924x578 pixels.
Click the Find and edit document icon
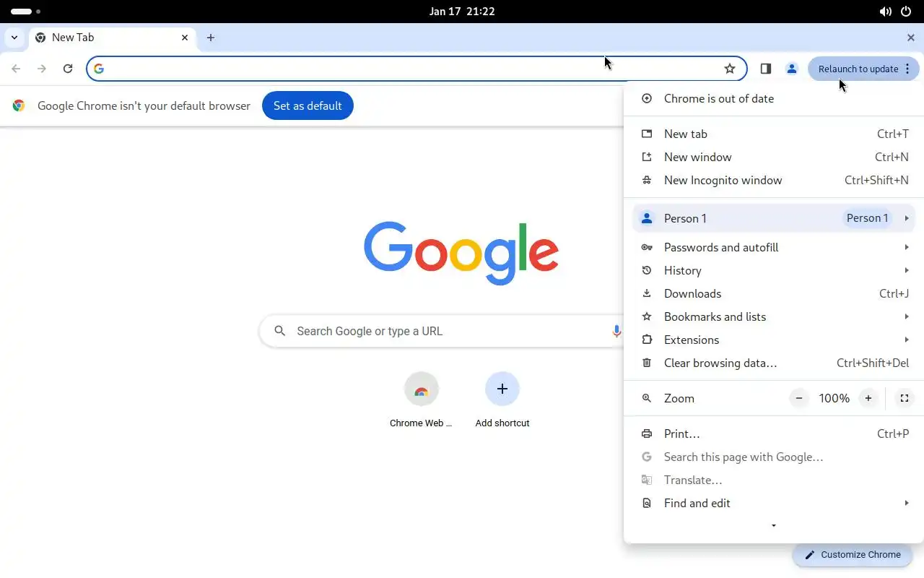(647, 503)
